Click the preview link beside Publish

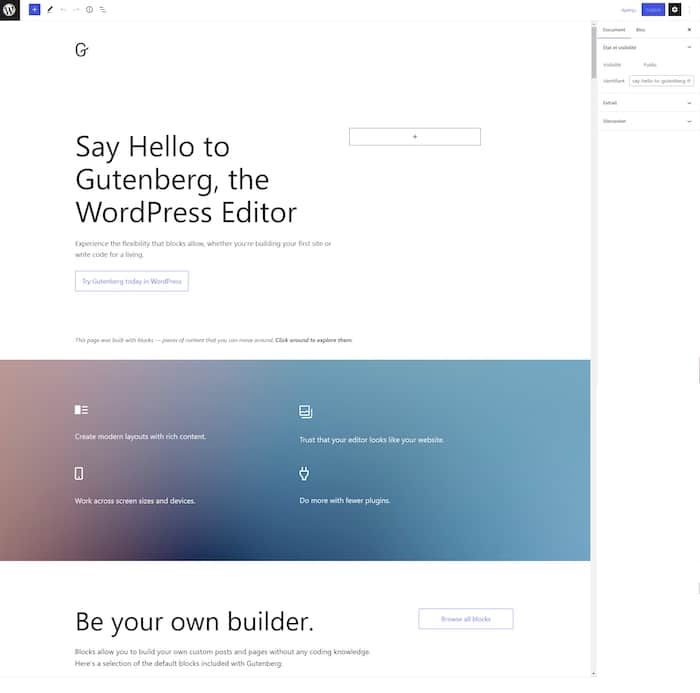click(x=629, y=10)
